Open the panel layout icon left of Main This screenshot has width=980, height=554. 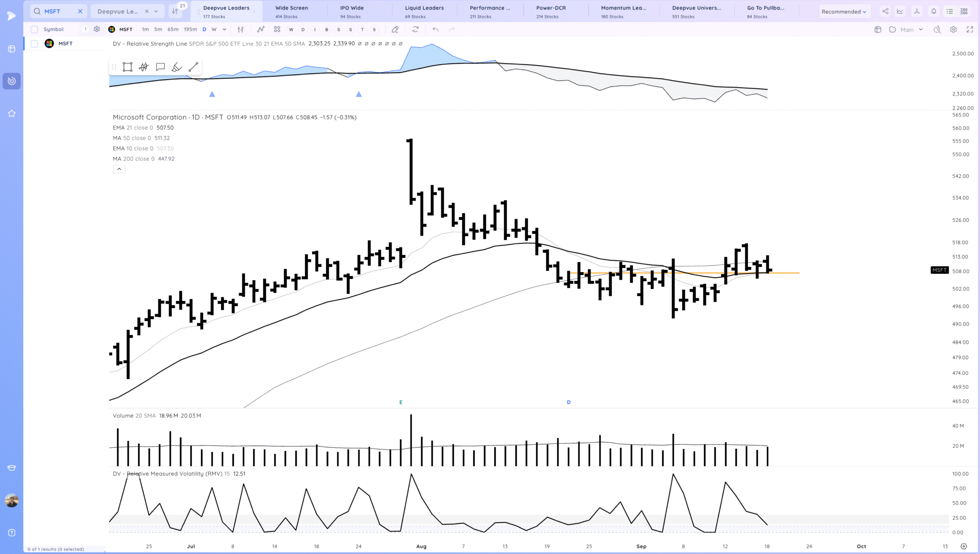point(878,29)
